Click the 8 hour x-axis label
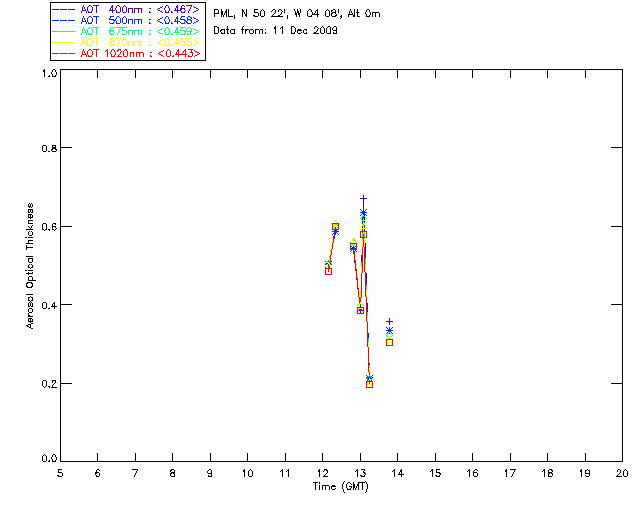 click(173, 474)
